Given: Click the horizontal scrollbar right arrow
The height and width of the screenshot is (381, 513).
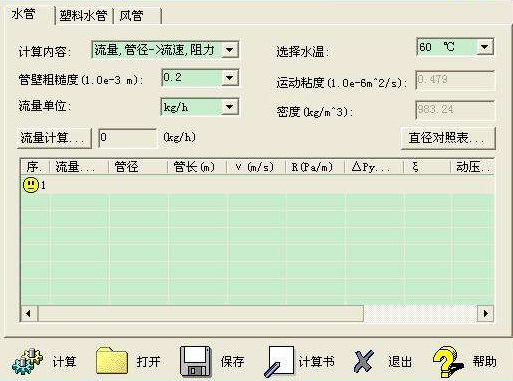Looking at the screenshot, I should (x=485, y=314).
